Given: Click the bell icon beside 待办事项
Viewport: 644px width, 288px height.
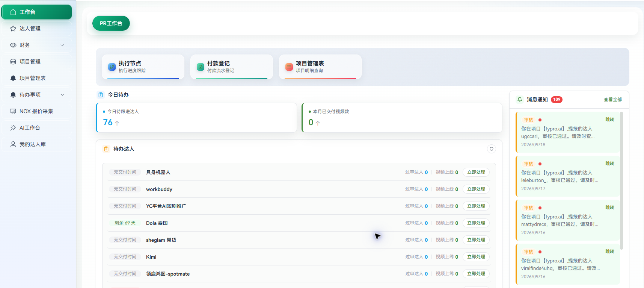Looking at the screenshot, I should [13, 95].
